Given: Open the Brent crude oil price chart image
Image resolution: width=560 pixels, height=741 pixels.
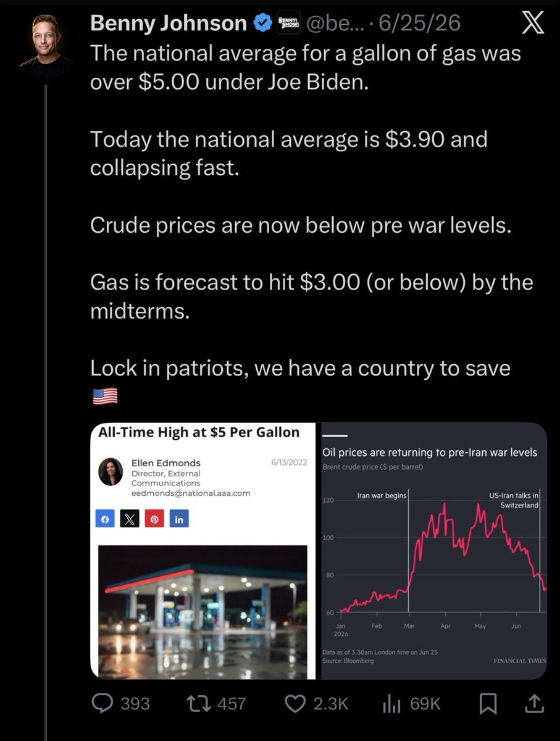Looking at the screenshot, I should (x=432, y=551).
